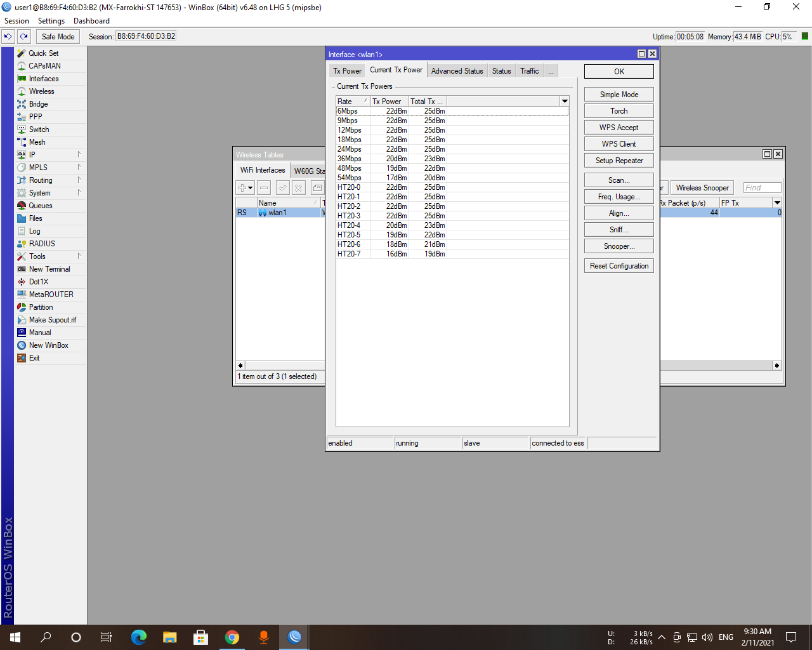Click WPS Accept button
812x650 pixels.
coord(619,128)
